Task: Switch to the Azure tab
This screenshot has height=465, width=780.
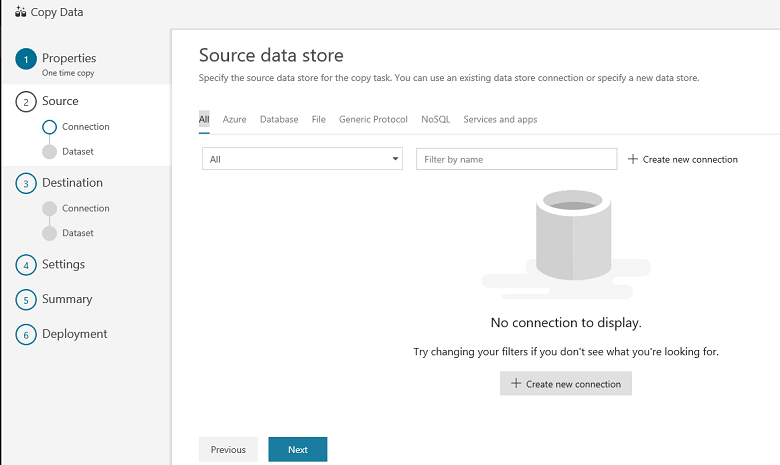Action: [x=234, y=119]
